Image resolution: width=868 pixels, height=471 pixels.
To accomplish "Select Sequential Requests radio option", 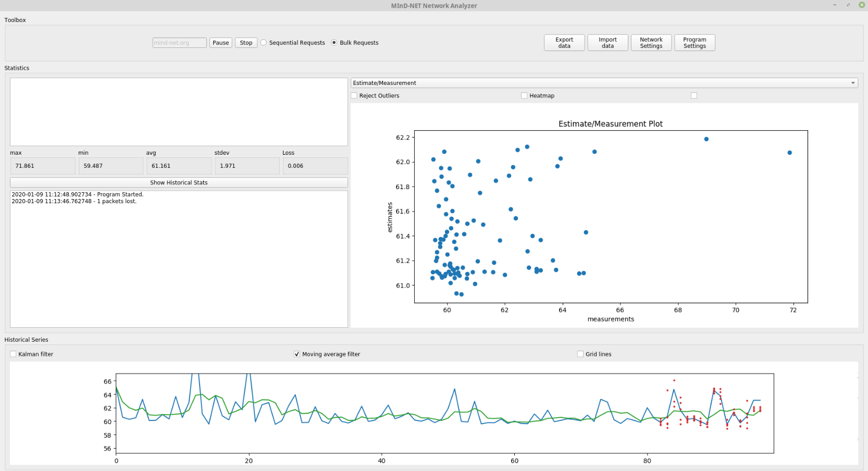I will (264, 43).
